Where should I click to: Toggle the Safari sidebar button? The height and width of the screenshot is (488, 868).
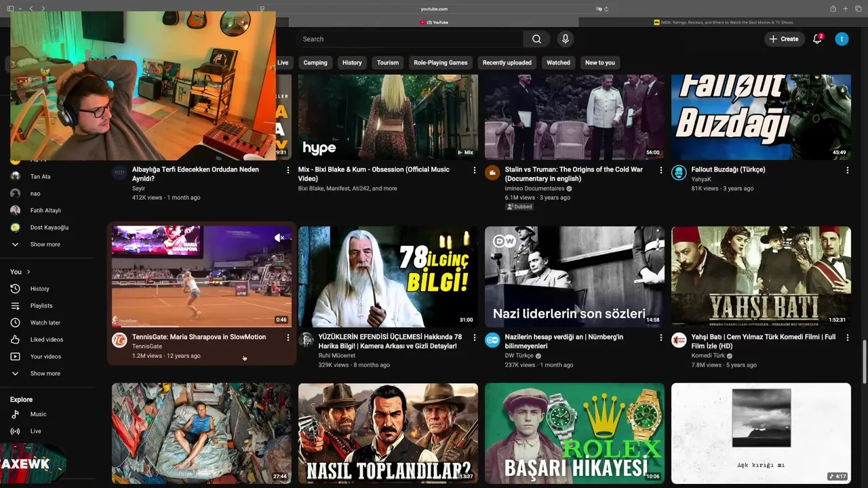tap(10, 9)
